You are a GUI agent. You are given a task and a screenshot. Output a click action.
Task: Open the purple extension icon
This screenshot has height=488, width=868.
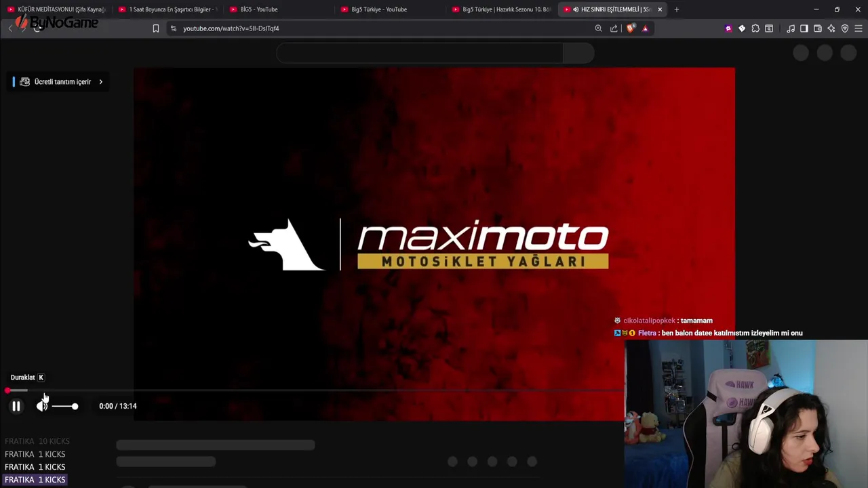[x=728, y=28]
